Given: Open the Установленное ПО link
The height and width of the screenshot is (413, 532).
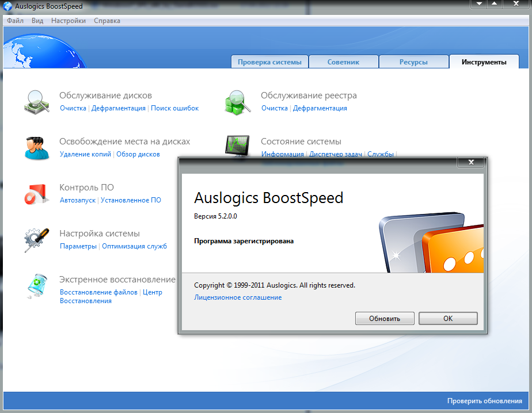Looking at the screenshot, I should (x=131, y=200).
